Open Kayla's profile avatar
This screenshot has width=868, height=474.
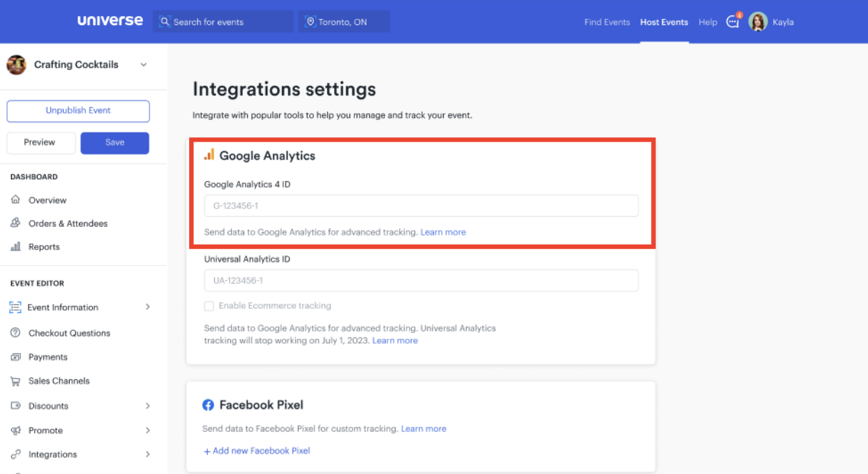(x=758, y=22)
